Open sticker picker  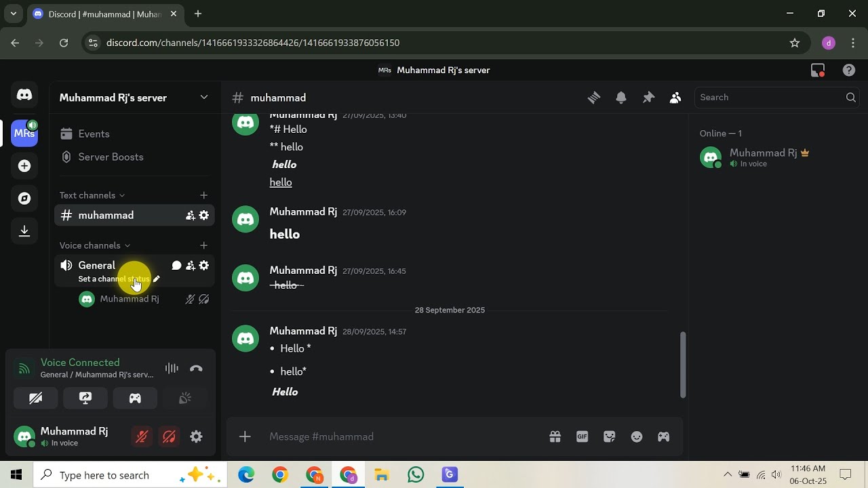pyautogui.click(x=609, y=437)
